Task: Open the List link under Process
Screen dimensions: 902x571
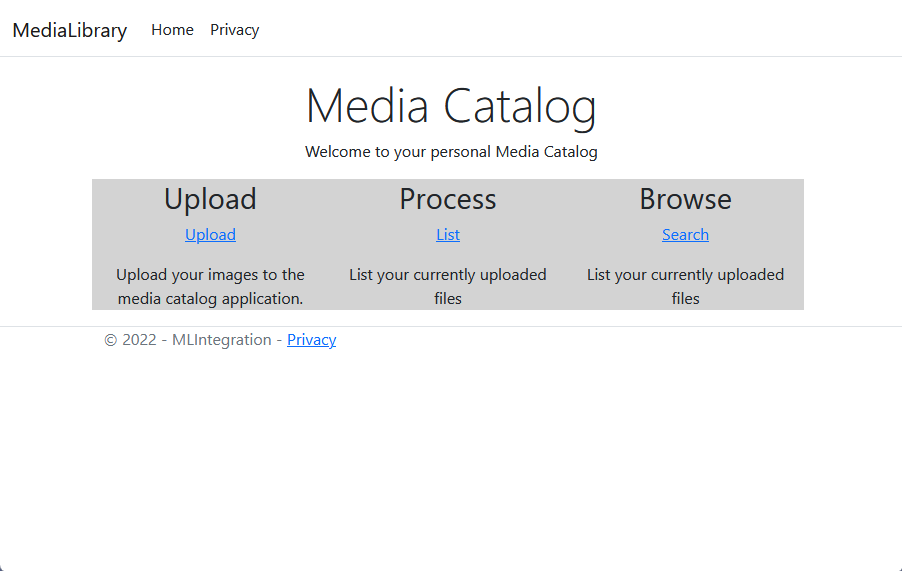Action: 448,235
